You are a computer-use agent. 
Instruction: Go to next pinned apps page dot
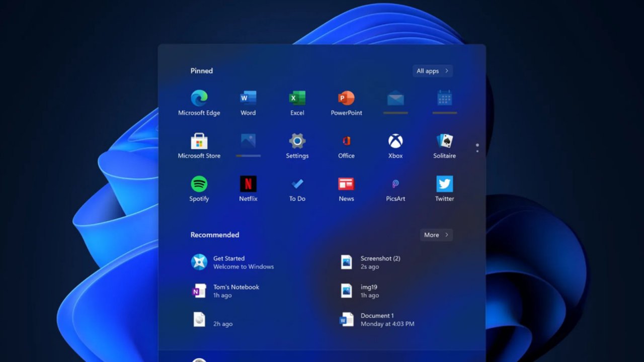tap(477, 151)
